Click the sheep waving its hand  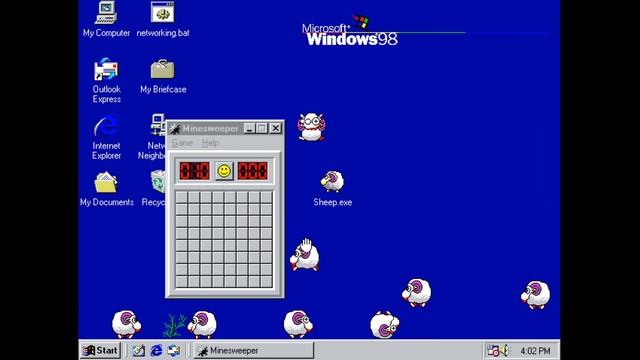(x=305, y=255)
